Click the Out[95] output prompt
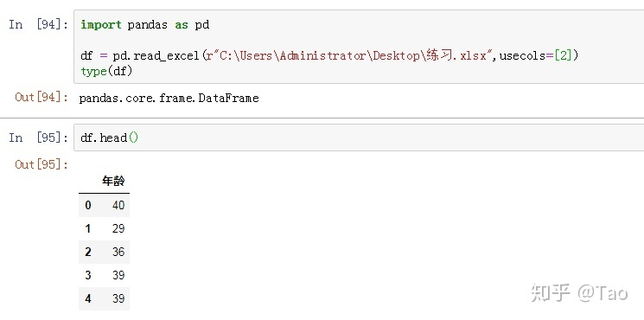Image resolution: width=644 pixels, height=320 pixels. pos(41,164)
